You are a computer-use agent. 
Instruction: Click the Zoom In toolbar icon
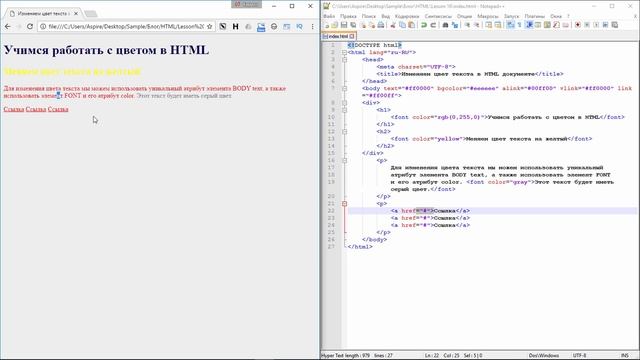pos(467,25)
